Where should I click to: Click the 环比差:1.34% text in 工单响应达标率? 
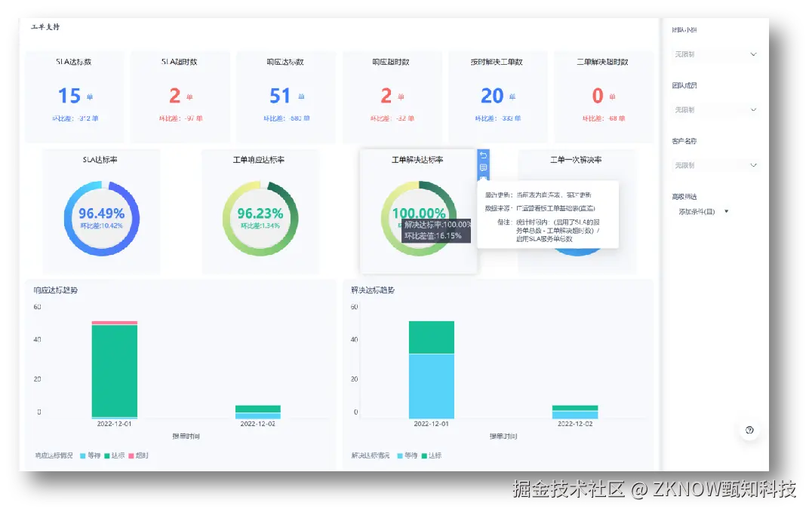coord(260,226)
